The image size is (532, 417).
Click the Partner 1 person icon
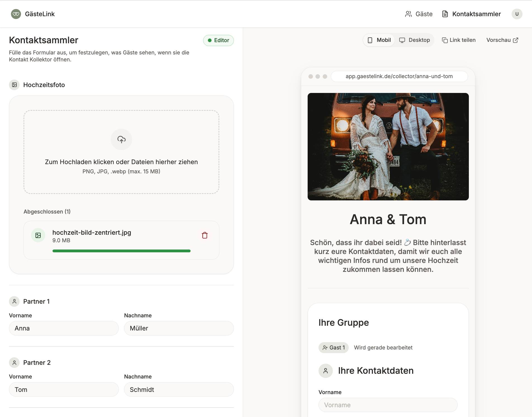pos(15,301)
